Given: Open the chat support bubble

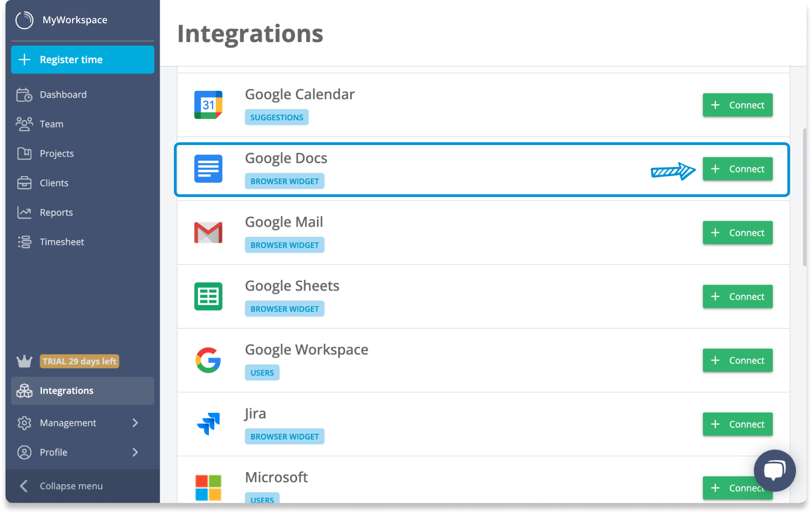Looking at the screenshot, I should [775, 471].
